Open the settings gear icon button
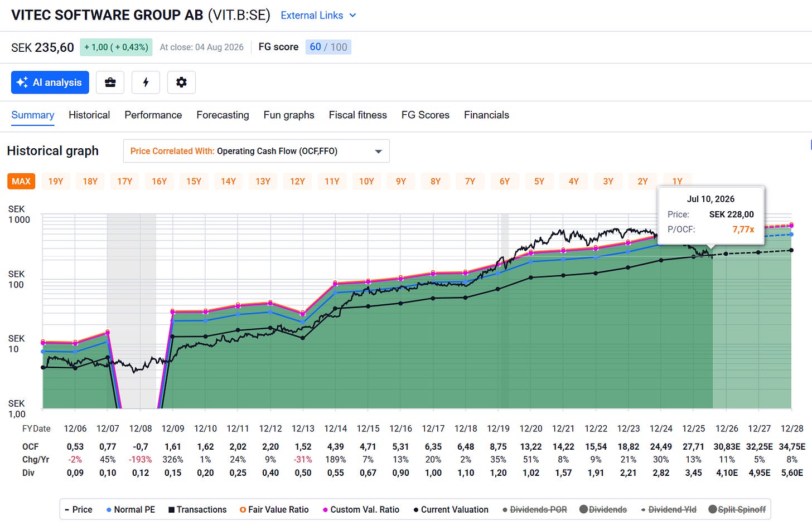Viewport: 812px width, 526px height. coord(181,82)
